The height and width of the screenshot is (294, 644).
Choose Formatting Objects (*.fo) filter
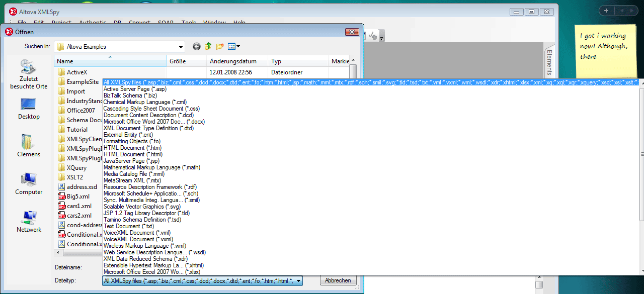click(x=132, y=141)
